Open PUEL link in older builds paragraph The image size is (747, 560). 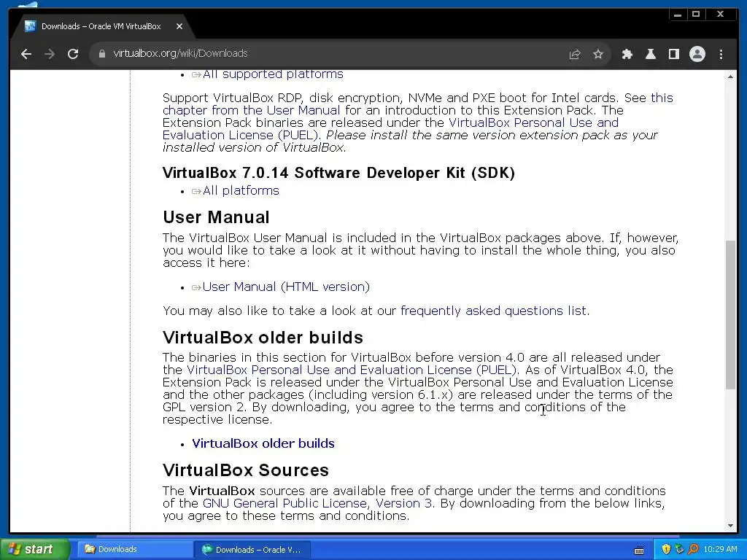(x=352, y=370)
